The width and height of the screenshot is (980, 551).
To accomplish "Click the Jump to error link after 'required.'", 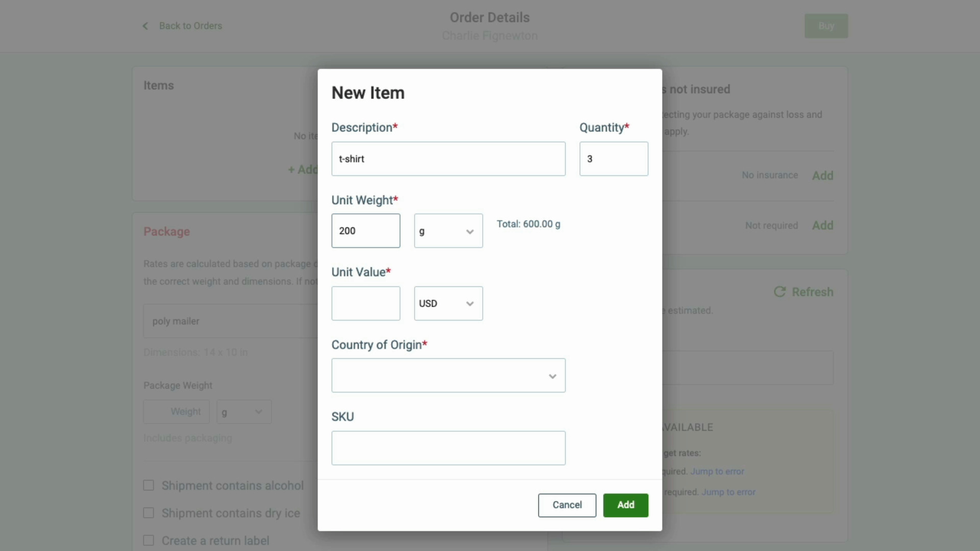I will coord(728,492).
